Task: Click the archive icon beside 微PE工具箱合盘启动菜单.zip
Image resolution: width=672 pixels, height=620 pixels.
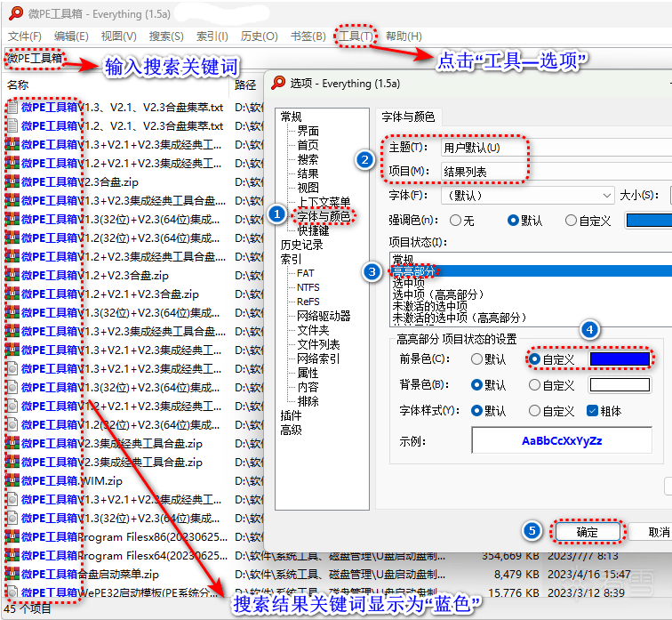Action: 12,574
